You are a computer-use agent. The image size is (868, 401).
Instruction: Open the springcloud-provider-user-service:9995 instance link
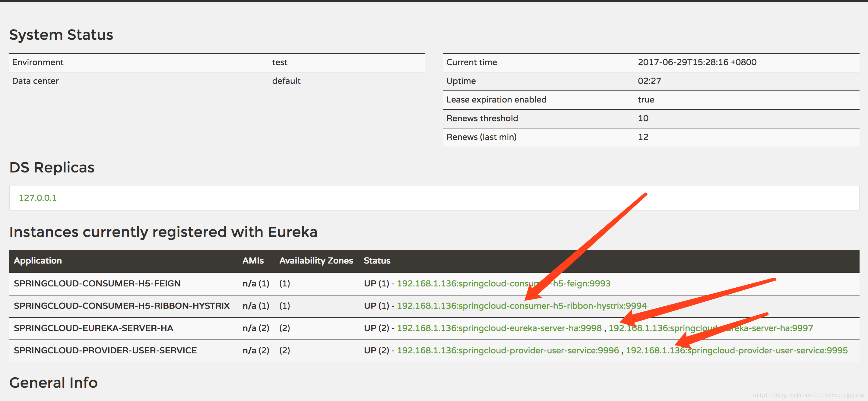737,350
